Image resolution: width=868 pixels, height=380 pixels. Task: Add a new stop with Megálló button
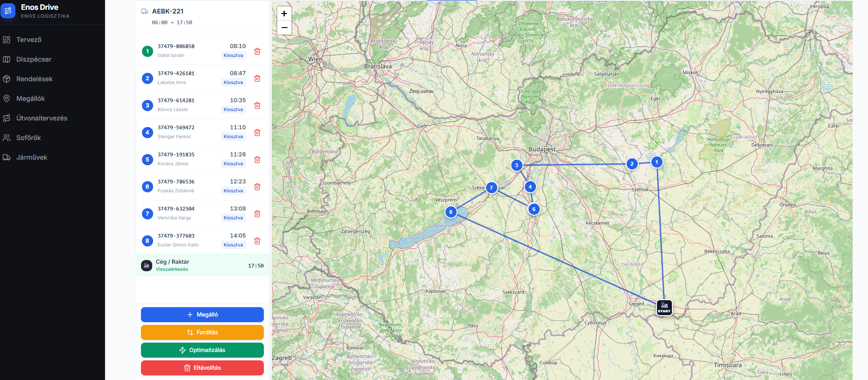click(202, 315)
